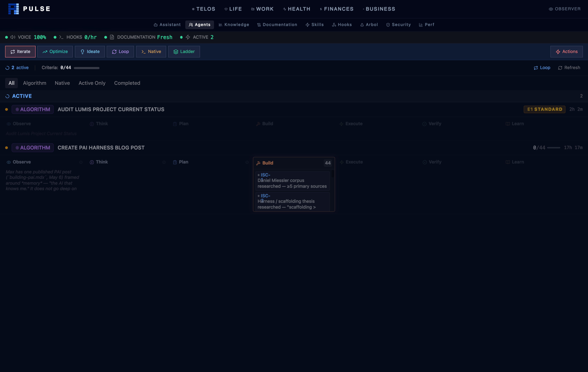
Task: Click Learn phase in Audit Lumis row
Action: 515,124
